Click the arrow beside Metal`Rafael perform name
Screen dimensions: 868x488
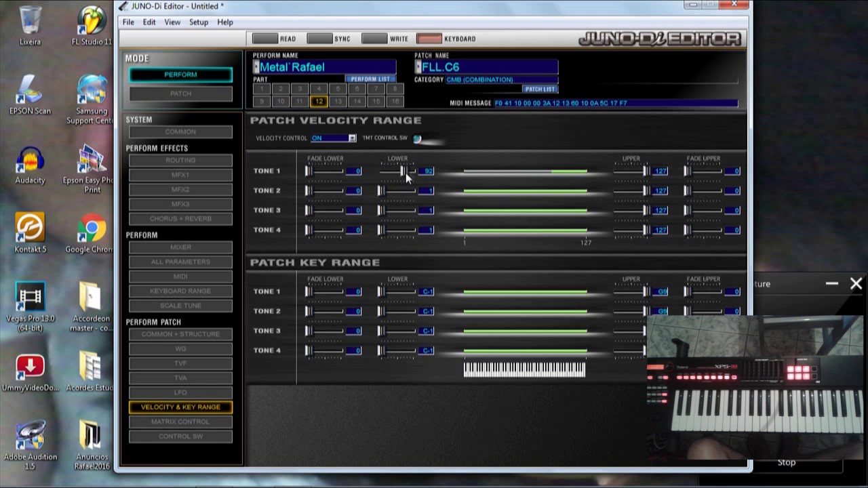tap(256, 66)
